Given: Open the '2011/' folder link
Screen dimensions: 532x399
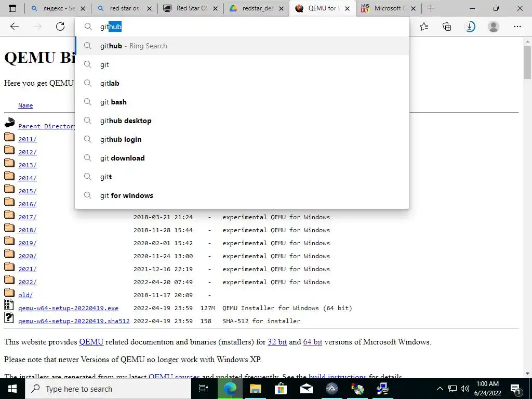Looking at the screenshot, I should point(28,139).
